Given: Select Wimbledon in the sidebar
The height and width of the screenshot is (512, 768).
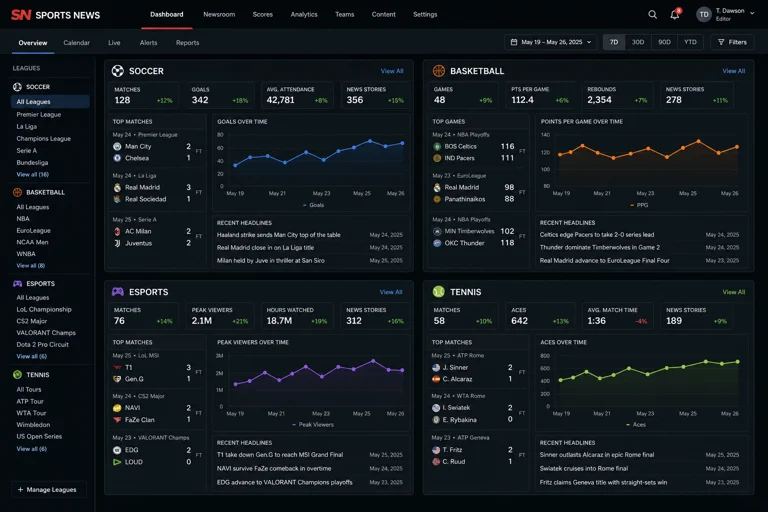Looking at the screenshot, I should pos(33,425).
